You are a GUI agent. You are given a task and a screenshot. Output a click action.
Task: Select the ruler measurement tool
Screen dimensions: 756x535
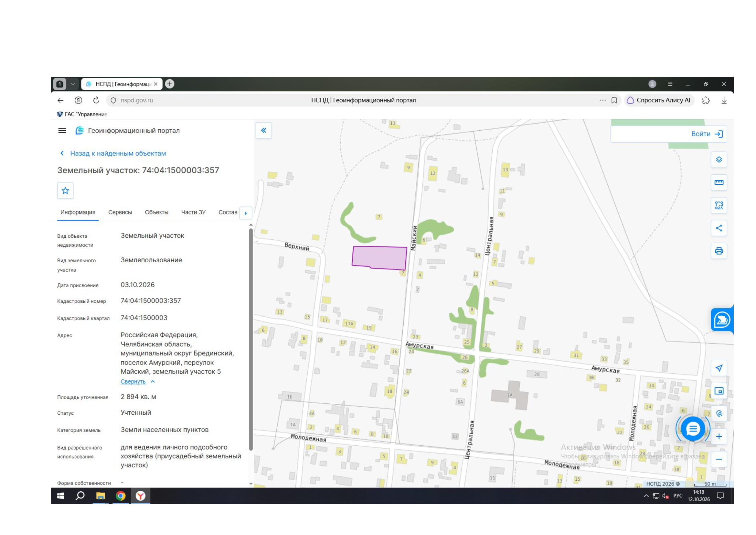(719, 182)
